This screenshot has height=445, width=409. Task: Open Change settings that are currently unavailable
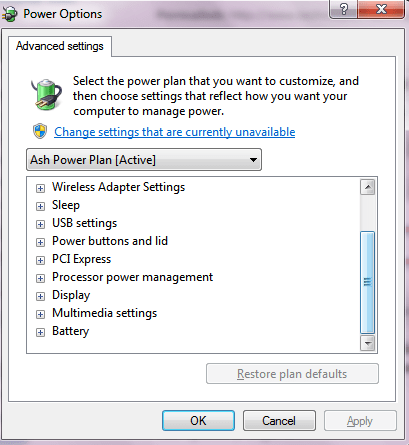[175, 132]
